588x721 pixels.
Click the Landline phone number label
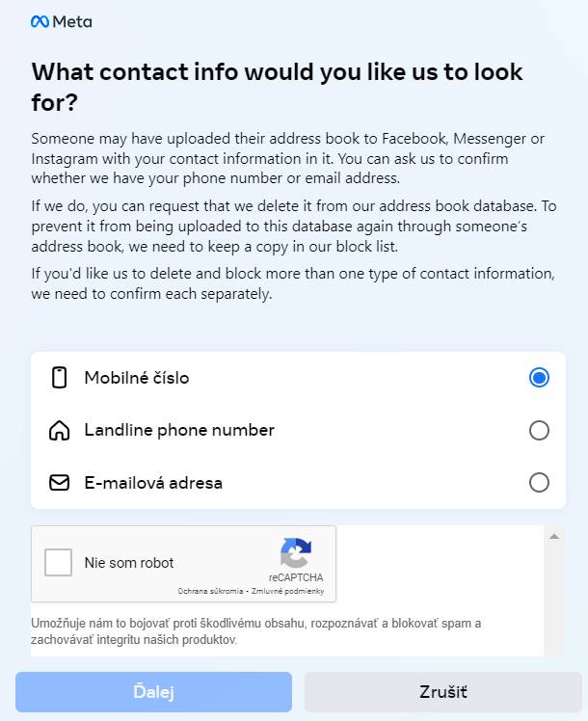179,430
